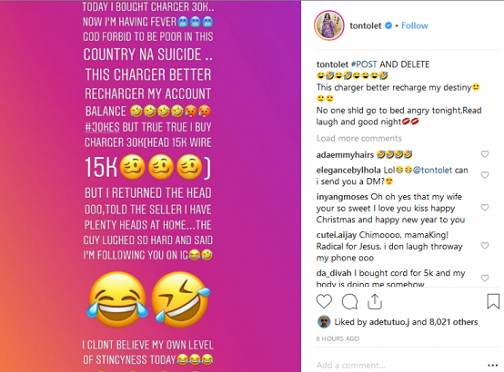The width and height of the screenshot is (504, 372).
Task: Like the post with the heart icon
Action: click(324, 301)
